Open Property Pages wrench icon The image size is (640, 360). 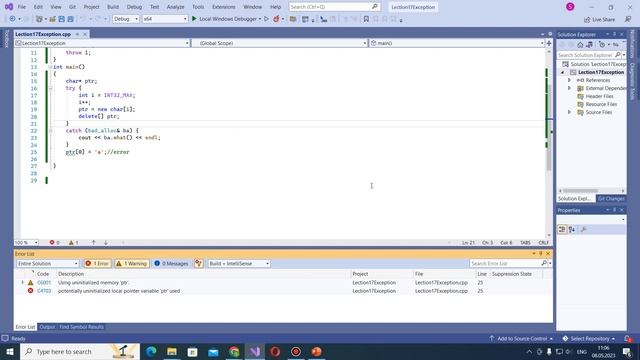(584, 230)
